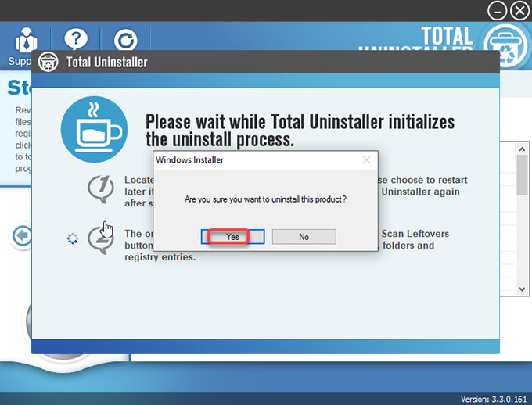Click the Total Uninstaller dialog logo icon
532x405 pixels.
tap(48, 62)
